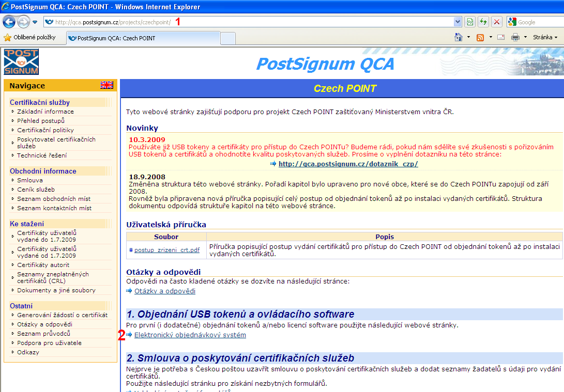Image resolution: width=564 pixels, height=392 pixels.
Task: Open Poskytovatel certifikačních služeb link
Action: click(x=56, y=143)
